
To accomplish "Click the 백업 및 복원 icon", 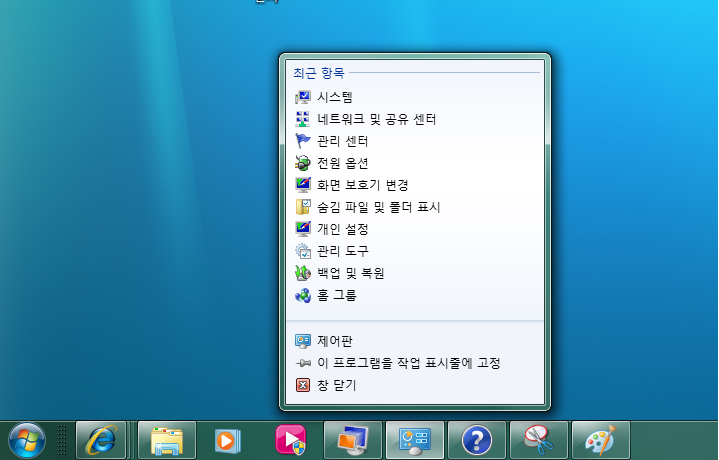I will [303, 273].
